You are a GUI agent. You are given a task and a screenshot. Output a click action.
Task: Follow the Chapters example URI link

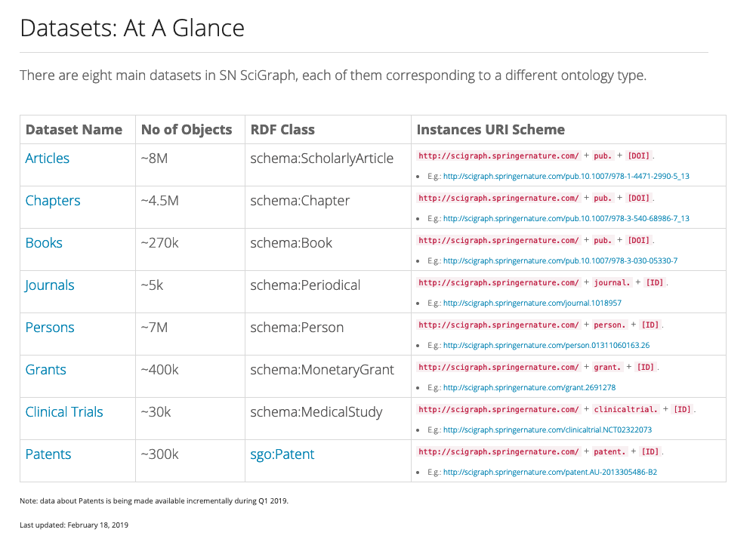pyautogui.click(x=566, y=219)
